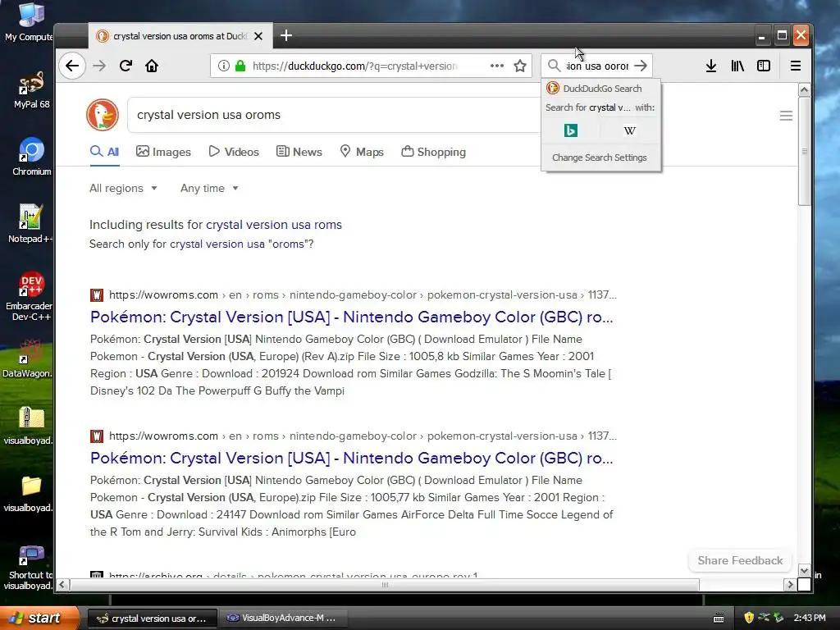Show site information icon in address bar
Viewport: 840px width, 630px height.
[223, 66]
